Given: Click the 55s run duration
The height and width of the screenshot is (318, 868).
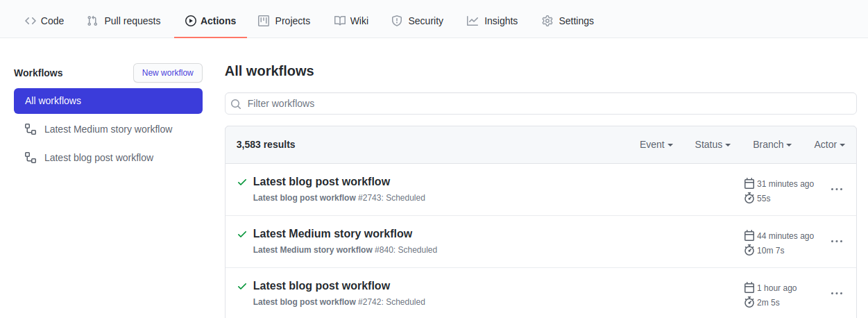Looking at the screenshot, I should coord(764,198).
